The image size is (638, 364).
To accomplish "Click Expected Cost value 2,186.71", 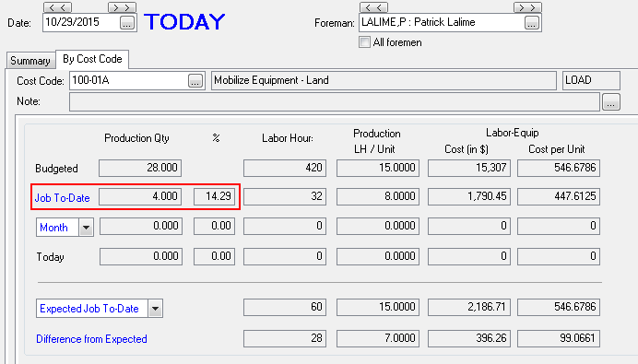I will (469, 307).
